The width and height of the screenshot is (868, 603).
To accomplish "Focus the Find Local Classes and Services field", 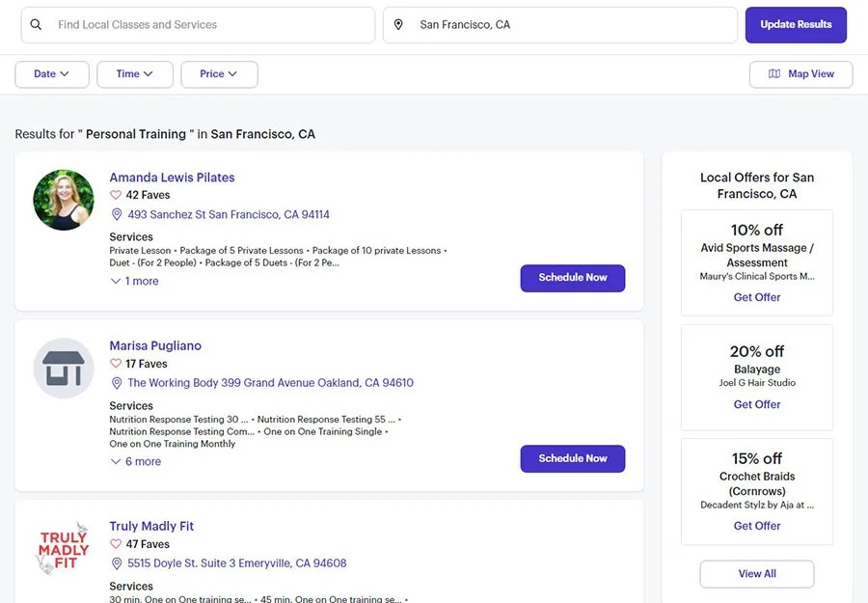I will point(198,25).
